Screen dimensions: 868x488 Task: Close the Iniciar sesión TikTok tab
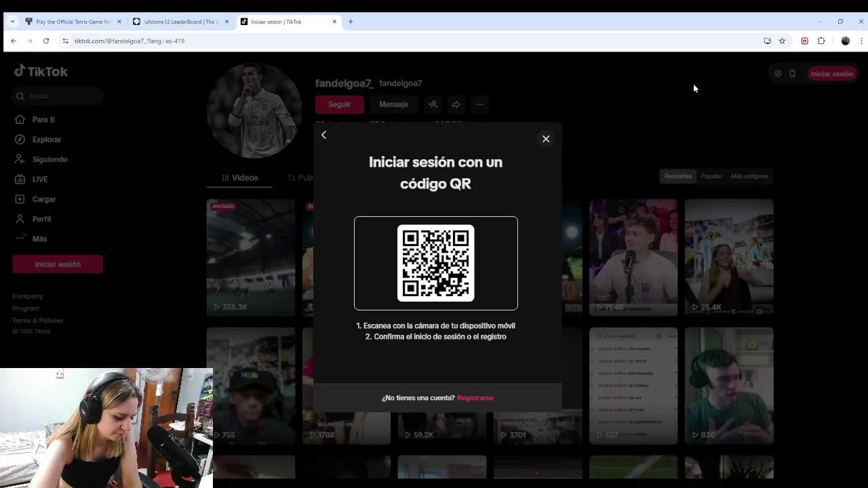tap(334, 22)
